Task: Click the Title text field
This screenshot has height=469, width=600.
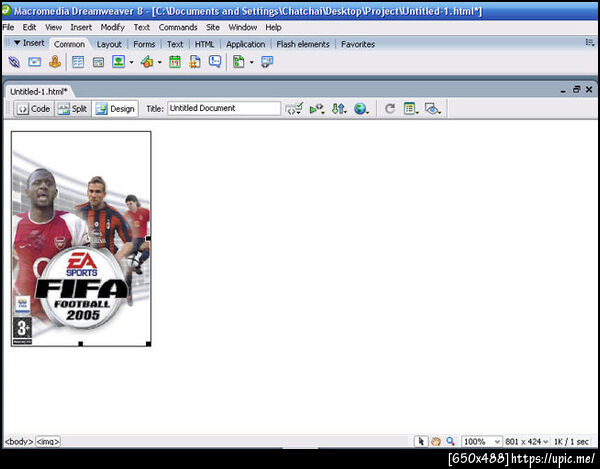Action: pyautogui.click(x=224, y=108)
